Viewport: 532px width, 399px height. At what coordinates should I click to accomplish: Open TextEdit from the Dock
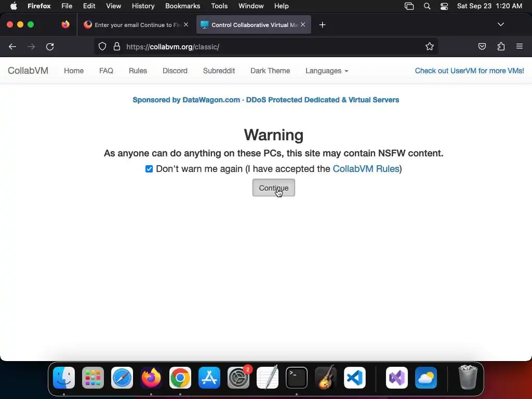268,378
